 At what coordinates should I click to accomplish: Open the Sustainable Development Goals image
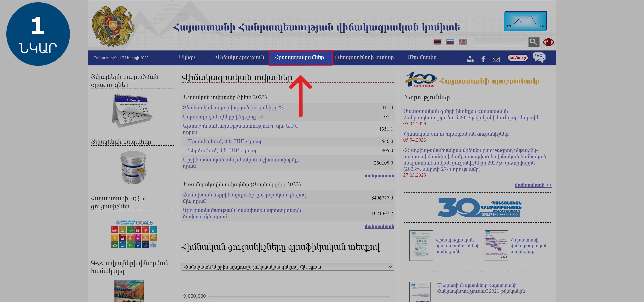tap(134, 234)
